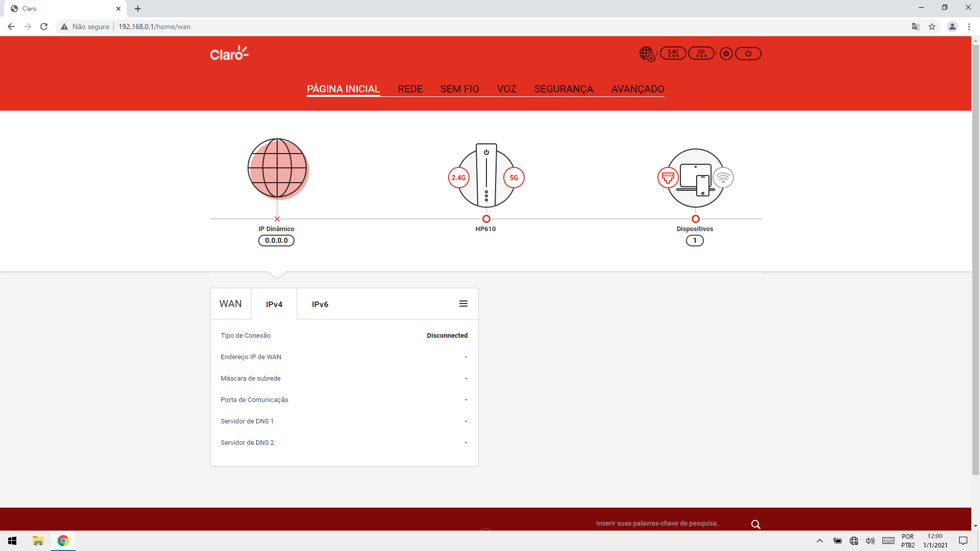Viewport: 980px width, 551px height.
Task: Open the translate page icon
Action: coord(916,27)
